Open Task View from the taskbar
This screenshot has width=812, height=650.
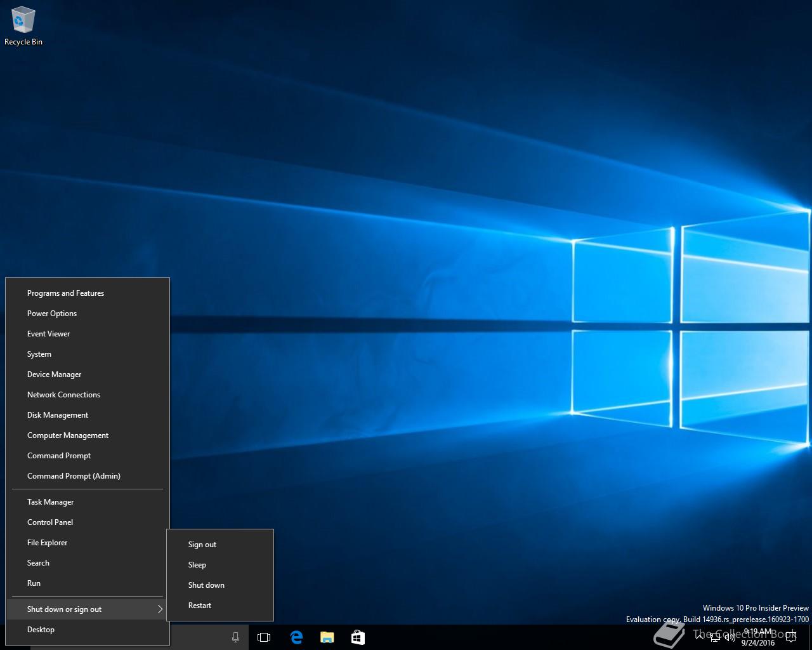264,637
